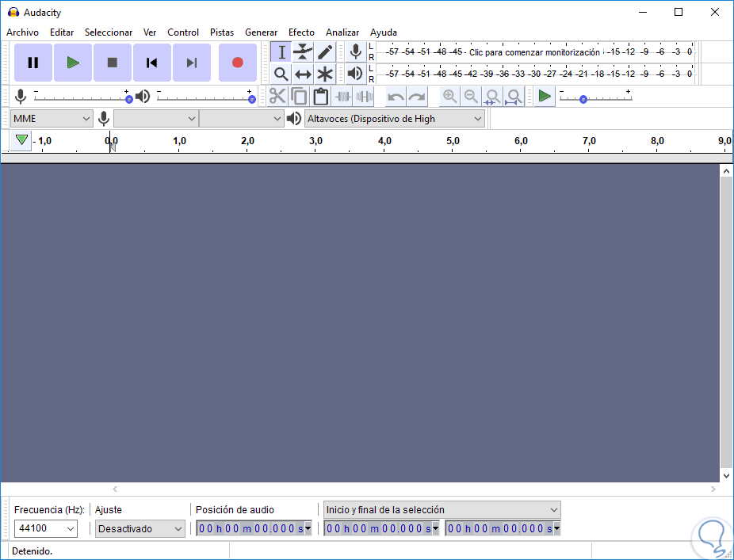Click the Play-at-speed green button

545,97
